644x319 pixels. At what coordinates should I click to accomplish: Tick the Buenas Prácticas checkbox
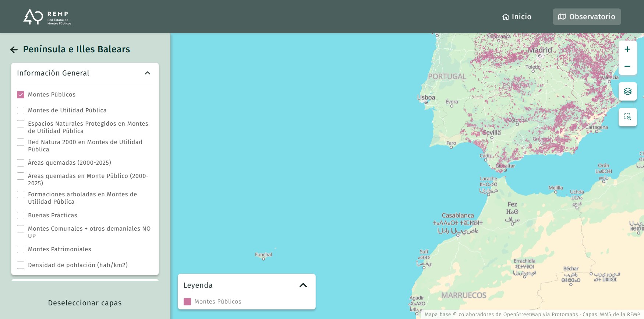pos(21,215)
